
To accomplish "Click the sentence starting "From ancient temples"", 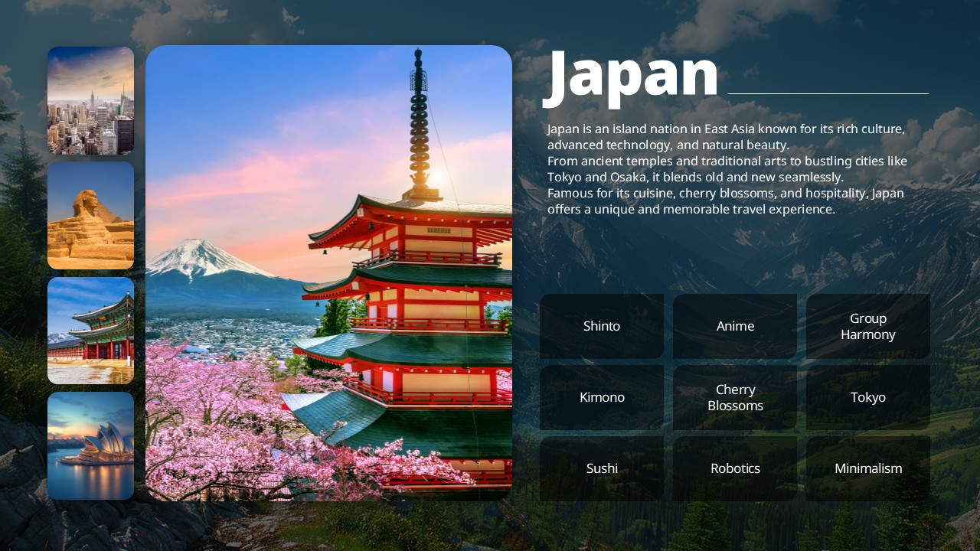I will click(x=727, y=168).
